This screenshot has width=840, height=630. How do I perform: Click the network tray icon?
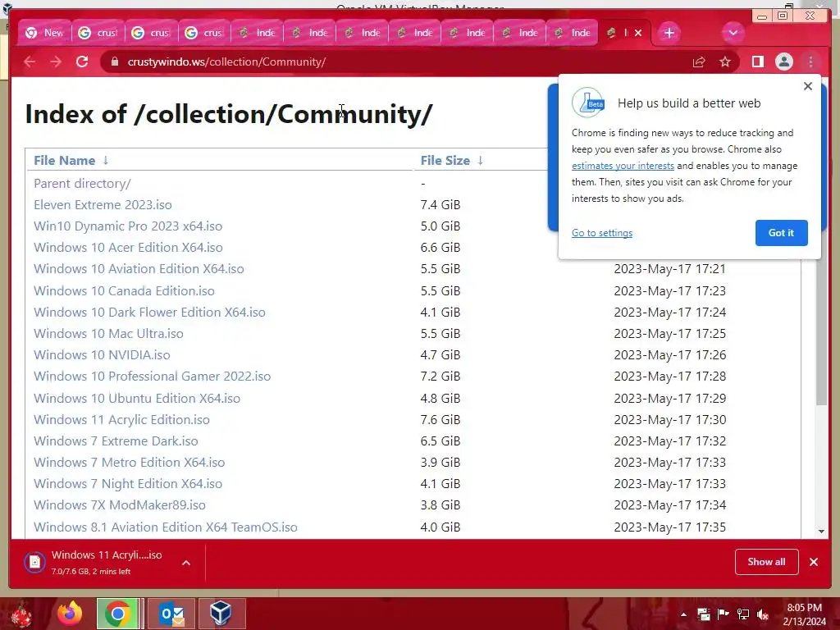point(743,614)
